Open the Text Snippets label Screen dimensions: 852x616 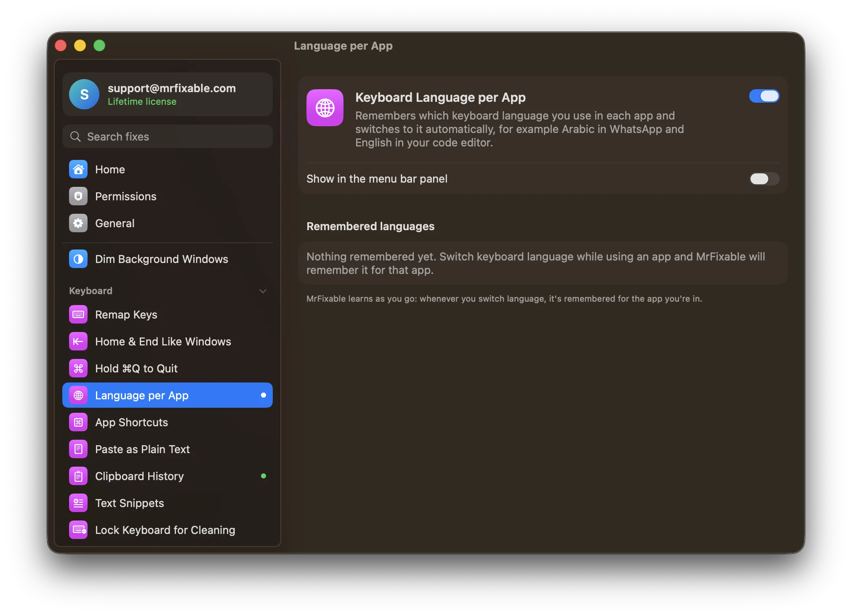130,503
